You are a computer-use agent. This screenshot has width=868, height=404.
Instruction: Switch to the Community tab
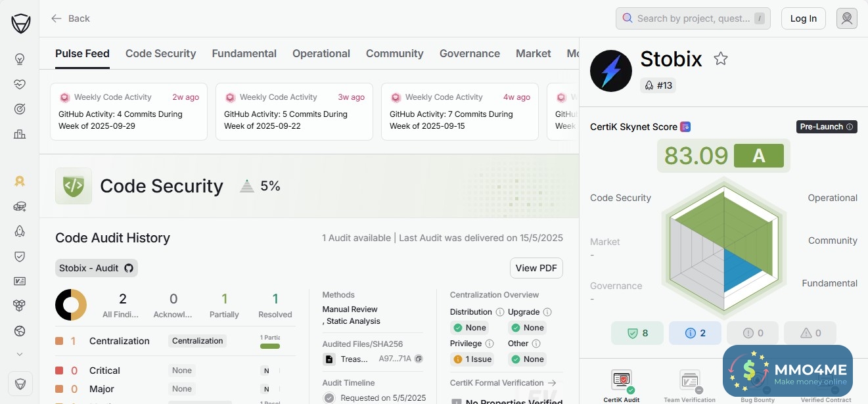(395, 53)
